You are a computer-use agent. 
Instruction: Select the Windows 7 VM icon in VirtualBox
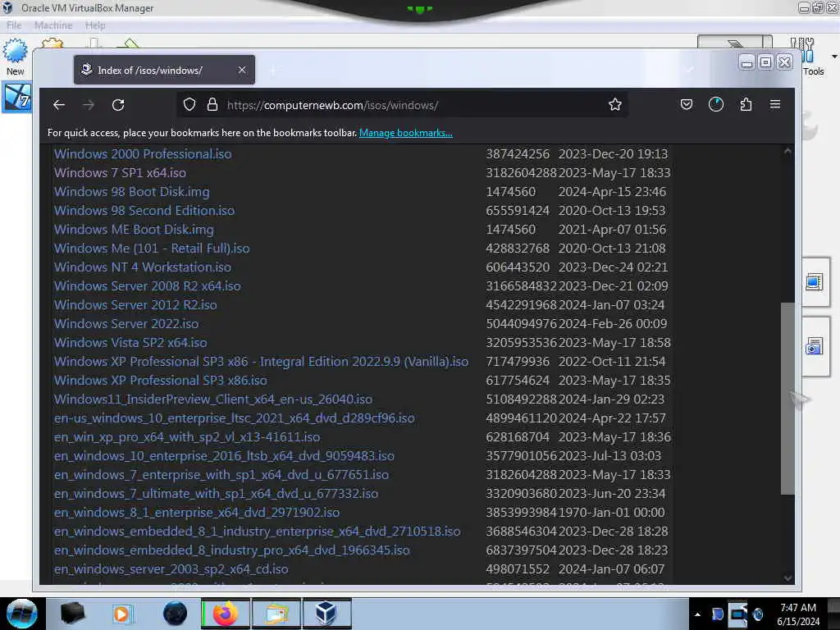point(17,98)
